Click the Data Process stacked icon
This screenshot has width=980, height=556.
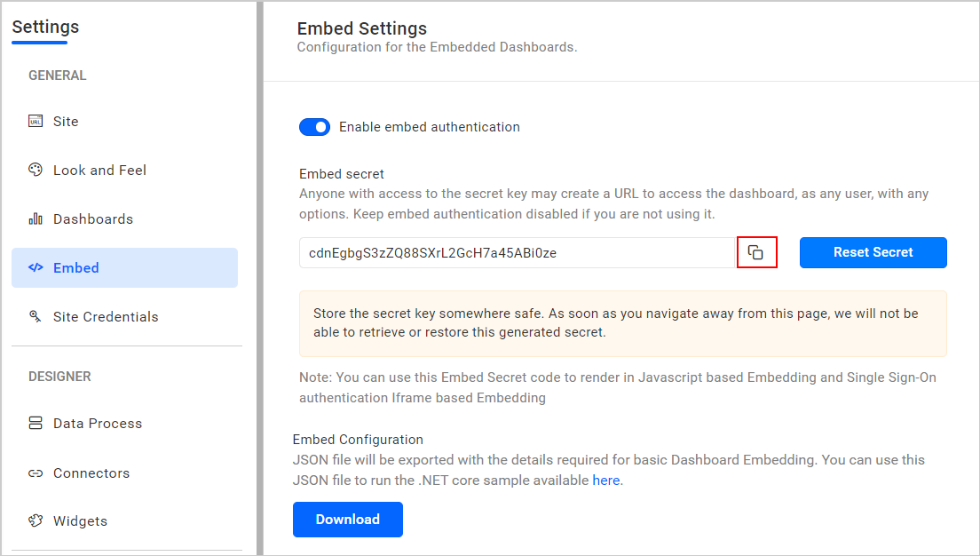[36, 424]
